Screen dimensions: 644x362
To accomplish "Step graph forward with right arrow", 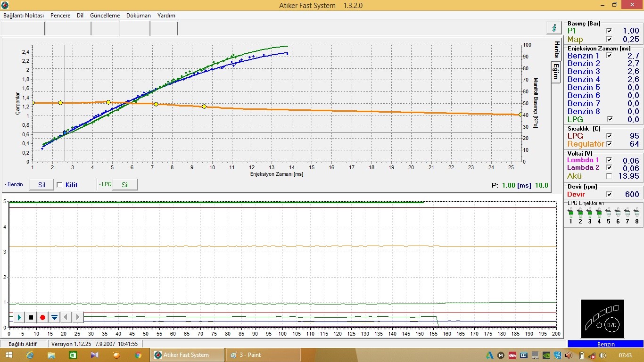I will (x=78, y=317).
